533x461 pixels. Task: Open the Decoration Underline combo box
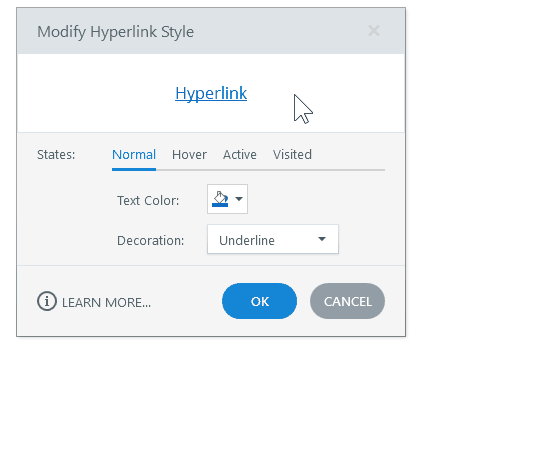[273, 239]
